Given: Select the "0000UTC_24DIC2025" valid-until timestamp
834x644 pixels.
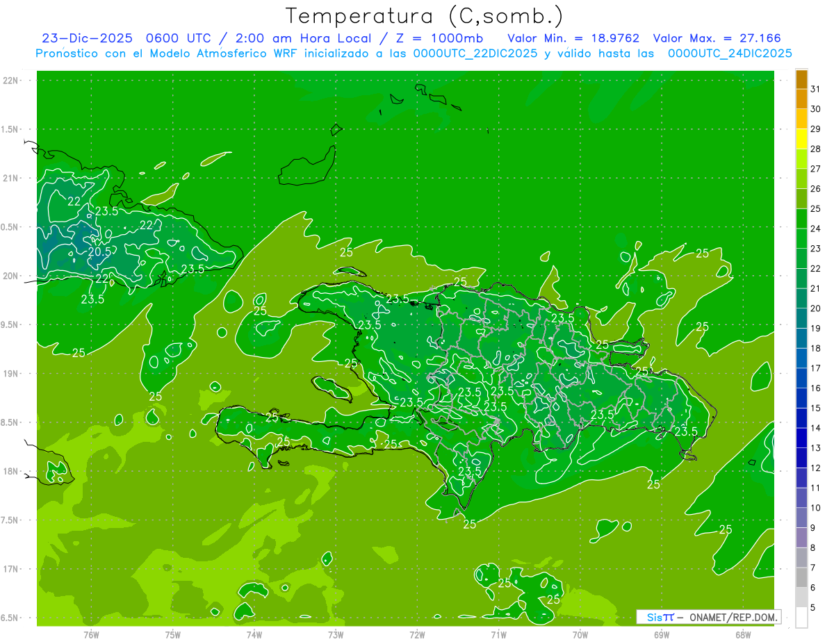Looking at the screenshot, I should (x=730, y=53).
